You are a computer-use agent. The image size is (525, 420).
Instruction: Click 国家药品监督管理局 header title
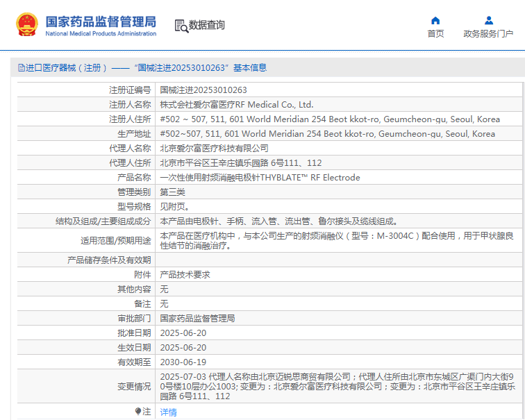pos(101,22)
